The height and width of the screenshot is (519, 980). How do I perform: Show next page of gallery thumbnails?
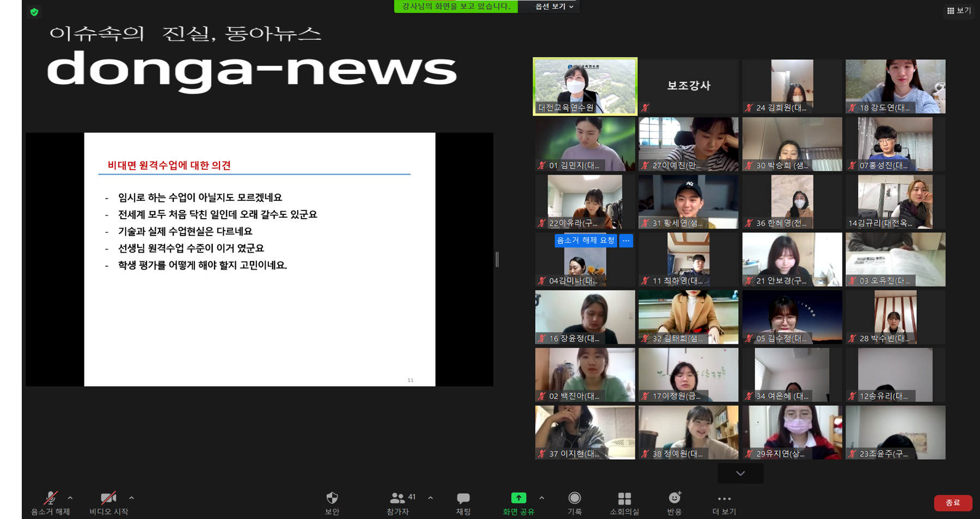click(740, 473)
